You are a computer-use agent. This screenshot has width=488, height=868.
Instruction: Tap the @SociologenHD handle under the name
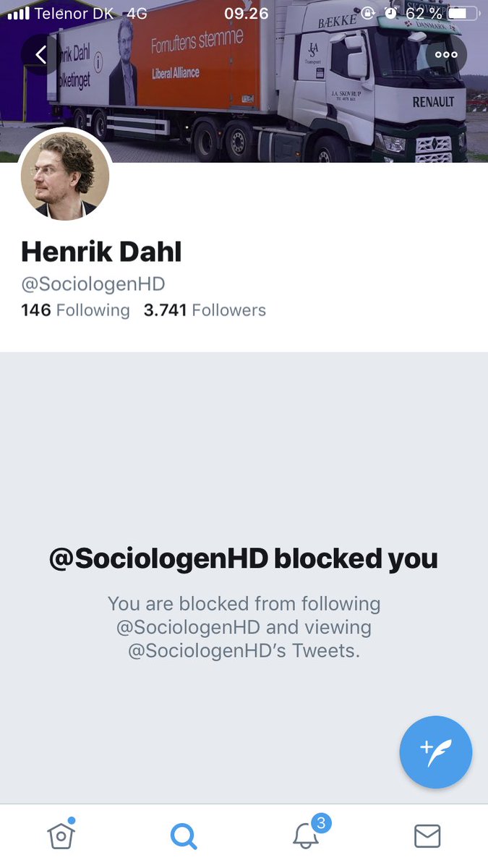[x=93, y=284]
